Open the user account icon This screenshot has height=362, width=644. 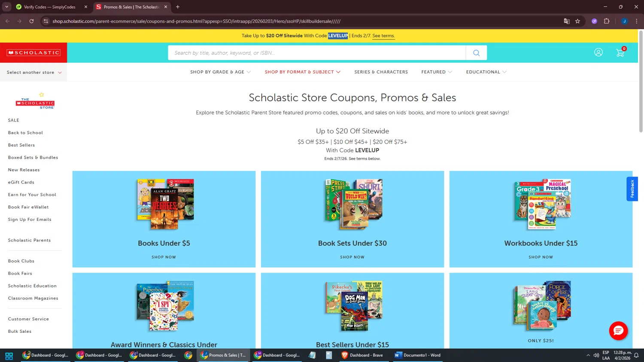point(598,52)
